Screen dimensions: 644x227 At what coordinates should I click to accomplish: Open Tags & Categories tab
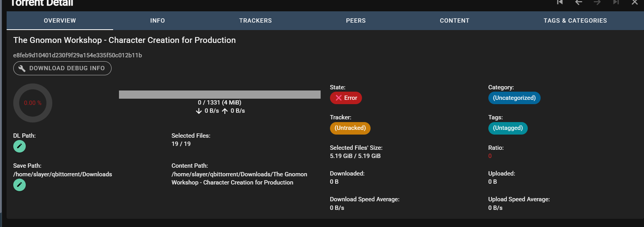[x=575, y=21]
